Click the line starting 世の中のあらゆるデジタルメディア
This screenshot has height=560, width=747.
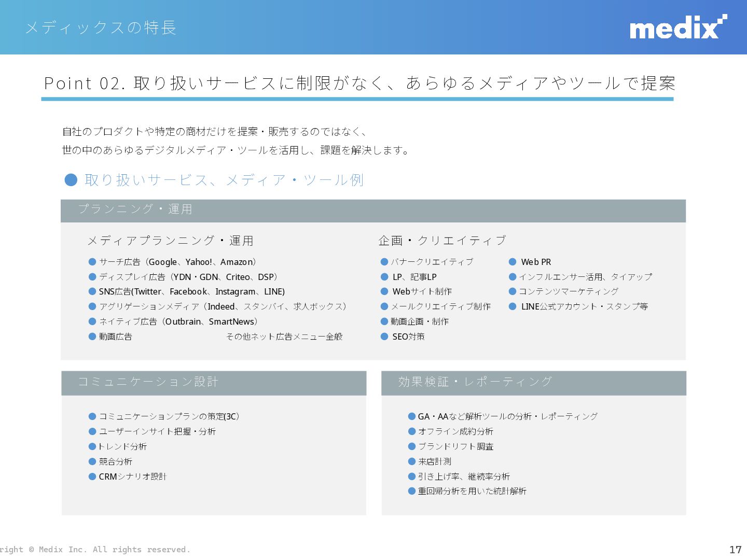click(x=236, y=150)
